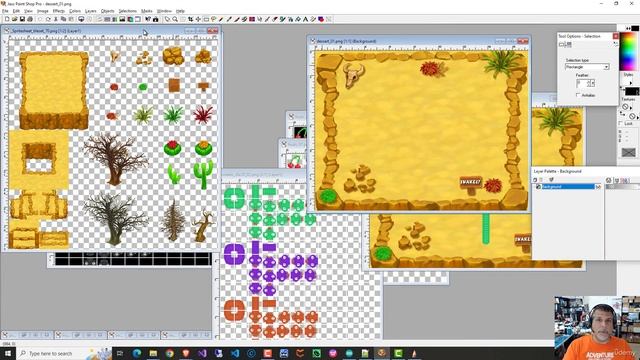Open the Layers menu
640x360 pixels.
(x=91, y=11)
